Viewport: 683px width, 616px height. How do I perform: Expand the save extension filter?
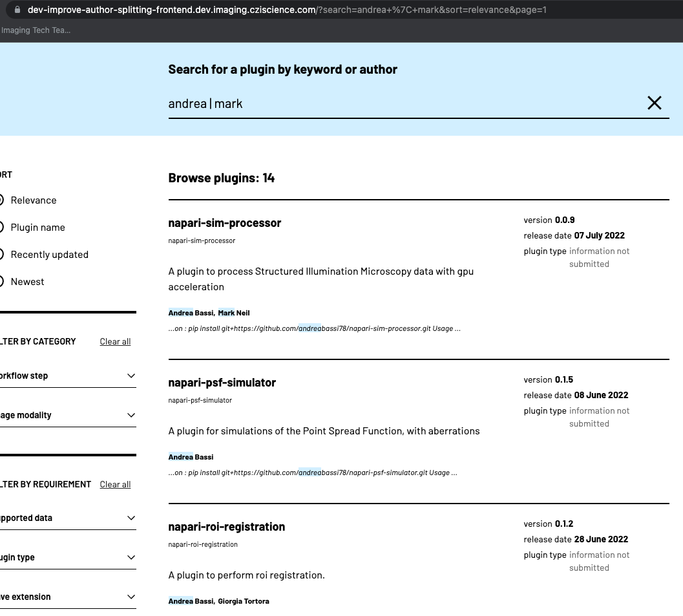(131, 596)
